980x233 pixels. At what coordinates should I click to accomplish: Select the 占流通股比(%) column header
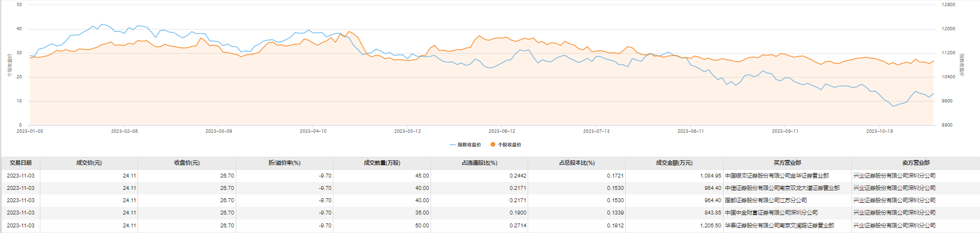point(479,163)
